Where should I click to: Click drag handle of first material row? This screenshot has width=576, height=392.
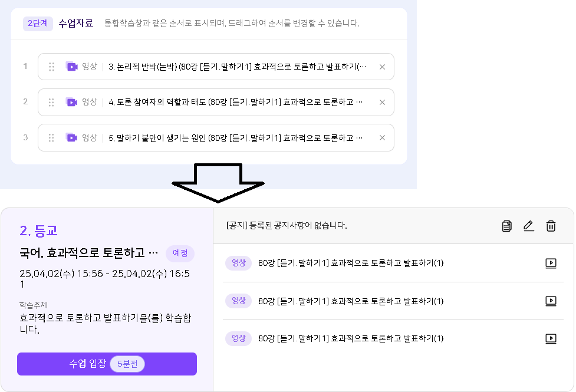[x=51, y=67]
